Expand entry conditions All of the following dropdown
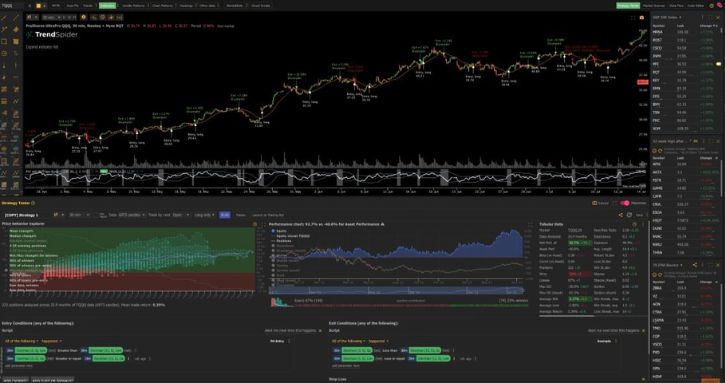Viewport: 725px width, 383px height. point(22,341)
